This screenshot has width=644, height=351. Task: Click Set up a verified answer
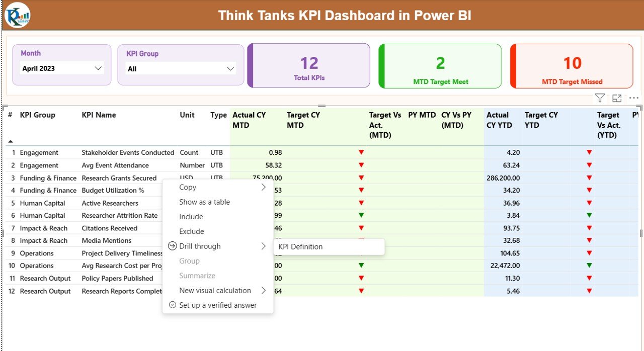tap(217, 305)
